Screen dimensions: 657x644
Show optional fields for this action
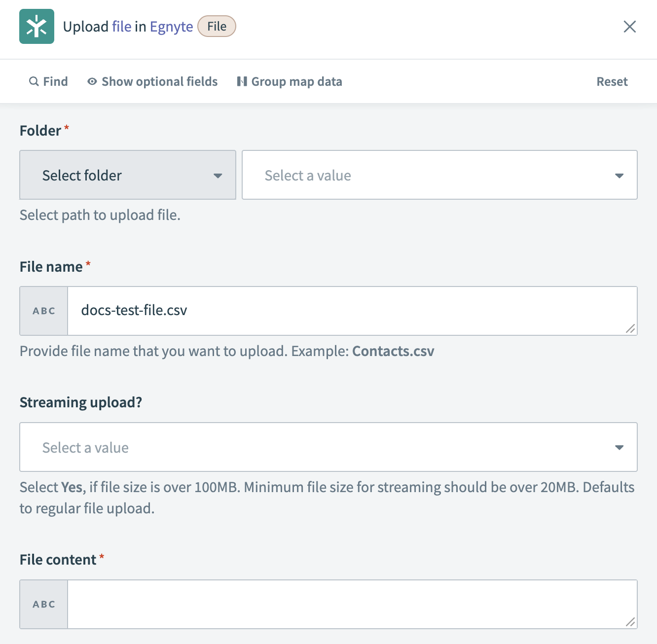[x=159, y=81]
